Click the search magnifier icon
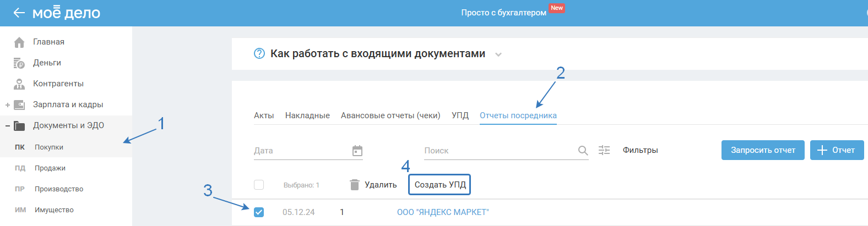 click(583, 150)
